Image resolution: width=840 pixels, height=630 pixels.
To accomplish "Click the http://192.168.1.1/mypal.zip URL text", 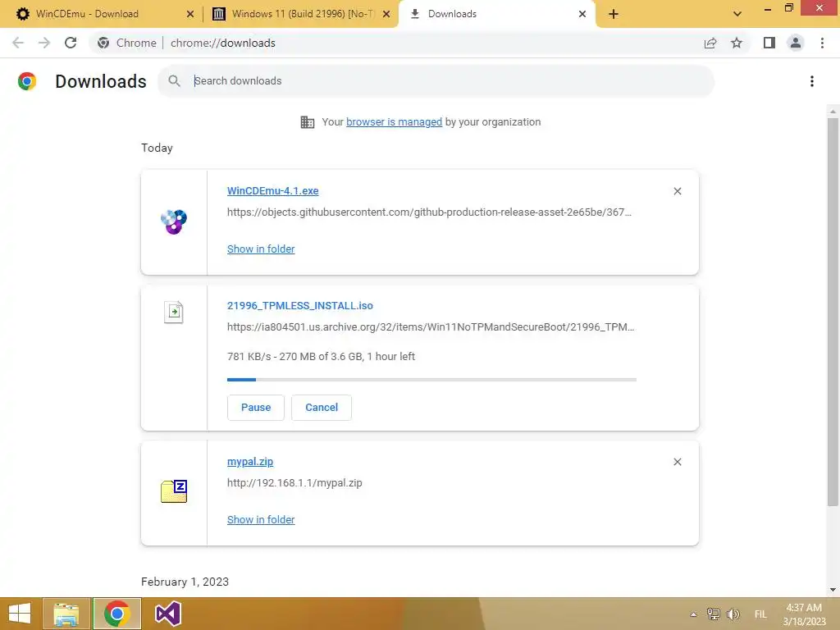I will pos(294,482).
